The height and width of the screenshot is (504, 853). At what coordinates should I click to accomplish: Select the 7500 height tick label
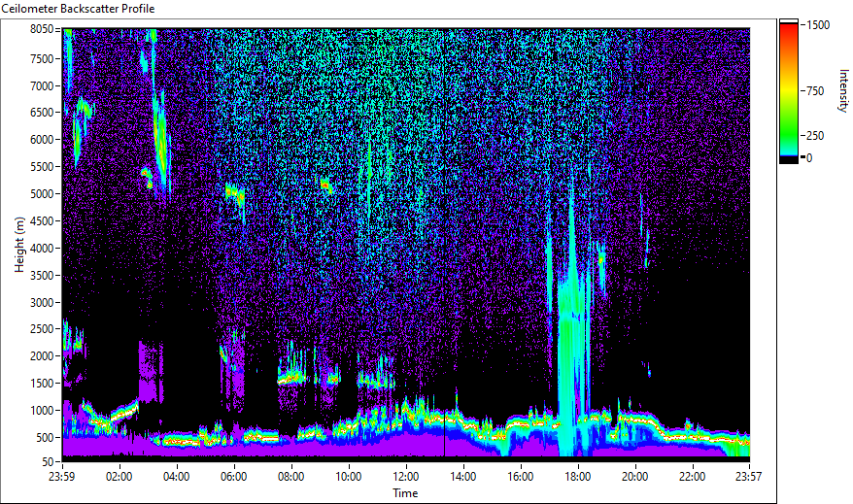click(42, 58)
